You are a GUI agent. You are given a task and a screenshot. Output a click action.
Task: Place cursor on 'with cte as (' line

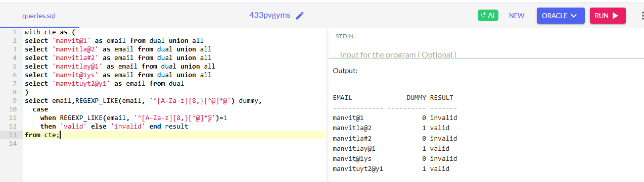(50, 32)
